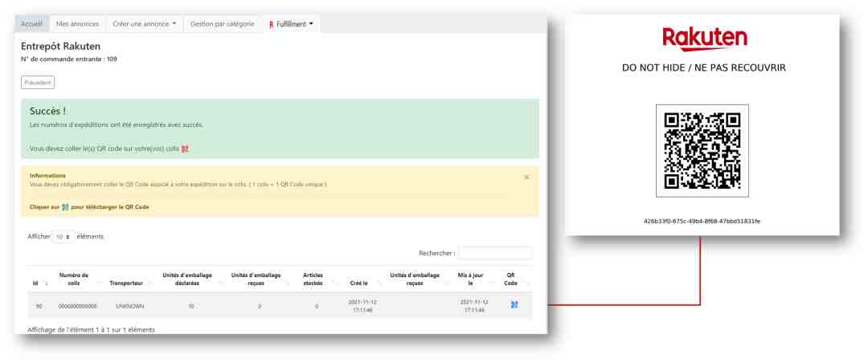Click 'Affichage de l'élément 1 à 1' text

[92, 330]
